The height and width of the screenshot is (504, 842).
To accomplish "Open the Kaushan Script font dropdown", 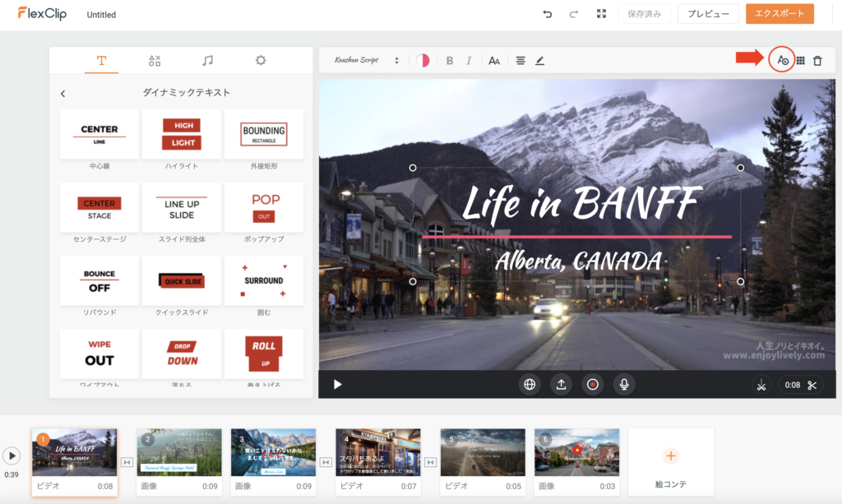I will coord(367,61).
